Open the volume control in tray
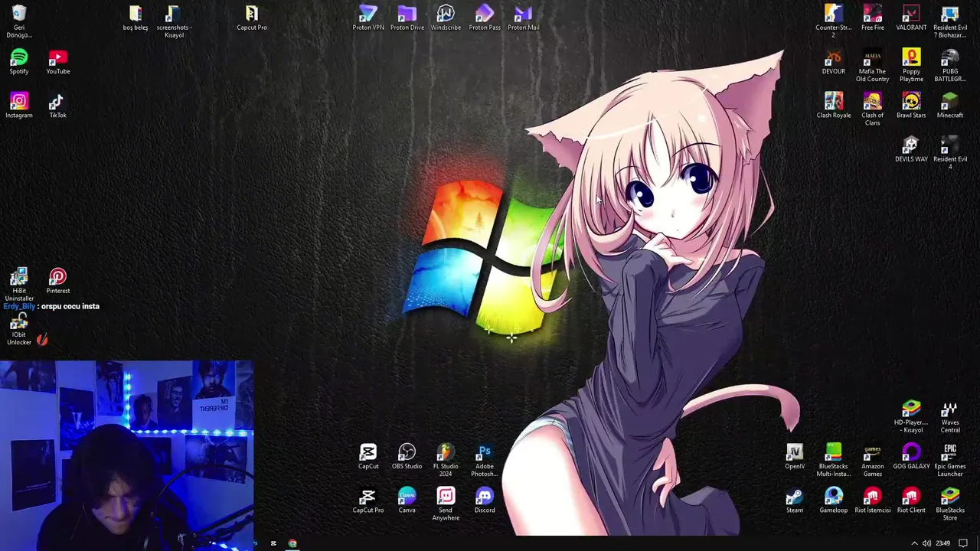 [x=926, y=543]
